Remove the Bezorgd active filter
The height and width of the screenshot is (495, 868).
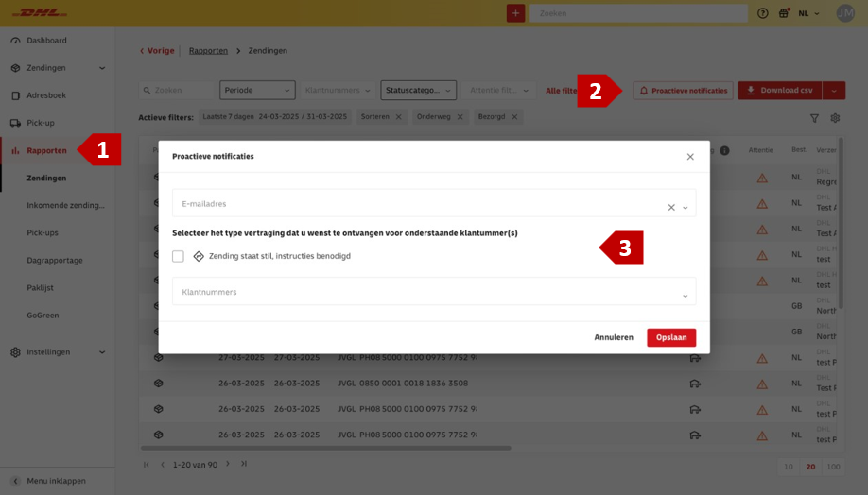[514, 117]
